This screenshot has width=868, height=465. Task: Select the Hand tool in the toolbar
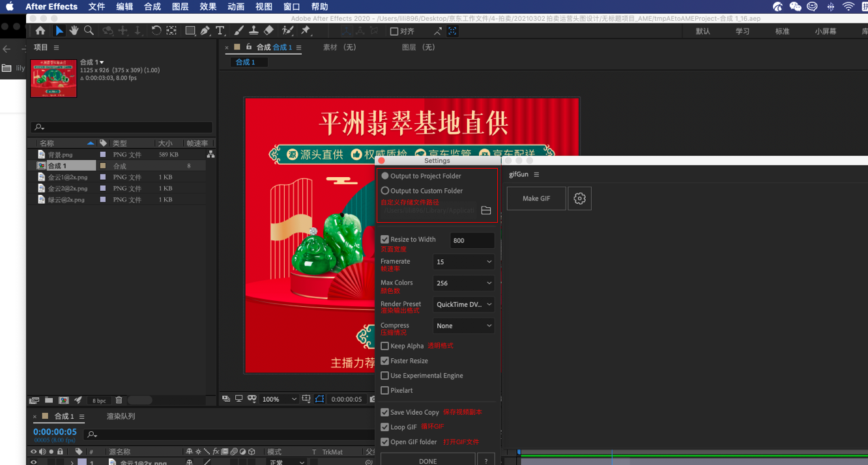[74, 31]
